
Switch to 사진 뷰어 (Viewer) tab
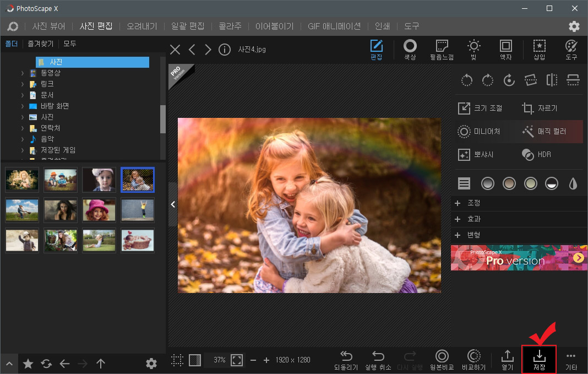[x=49, y=26]
